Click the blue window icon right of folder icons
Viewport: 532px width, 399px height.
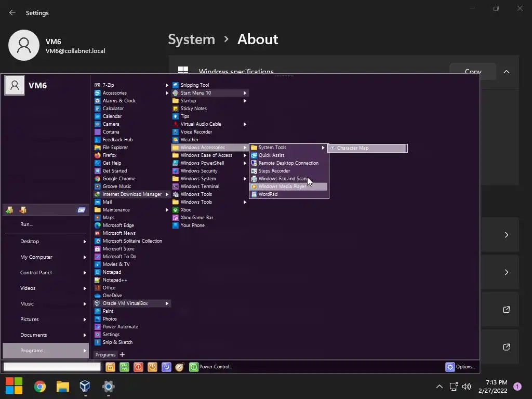point(82,210)
